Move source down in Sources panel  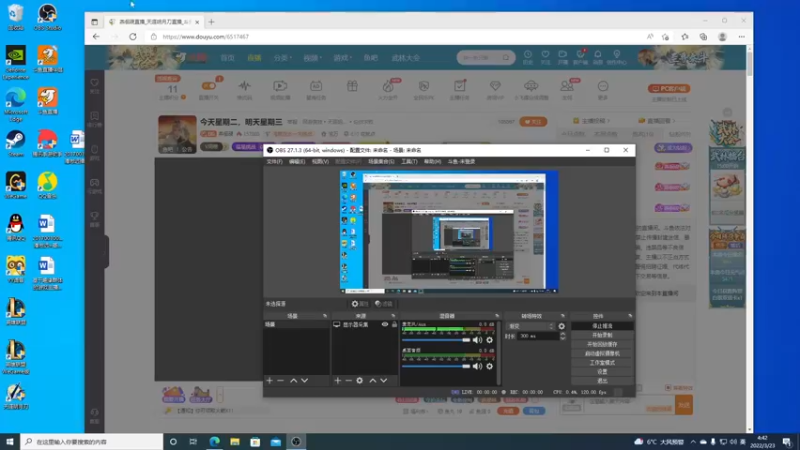pos(384,381)
